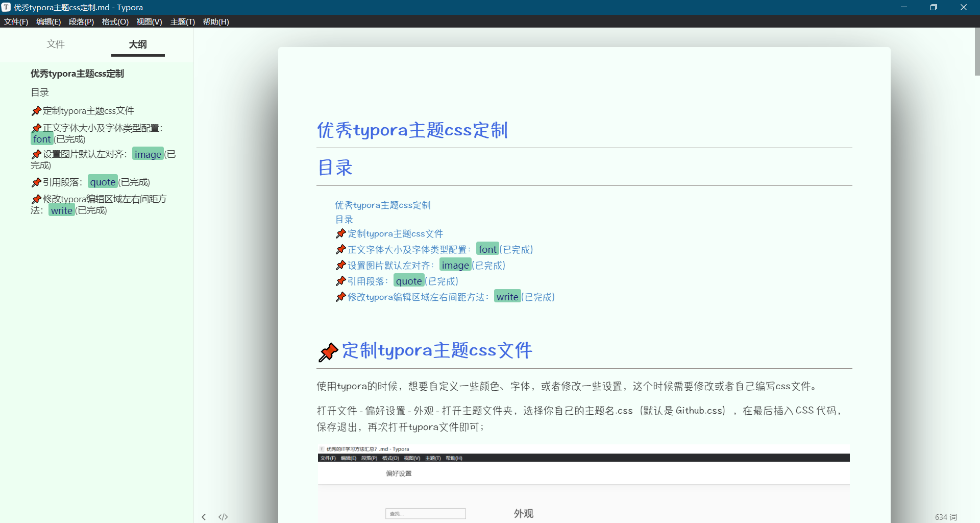Minimize the Typora window
Screen dimensions: 980x523
904,7
